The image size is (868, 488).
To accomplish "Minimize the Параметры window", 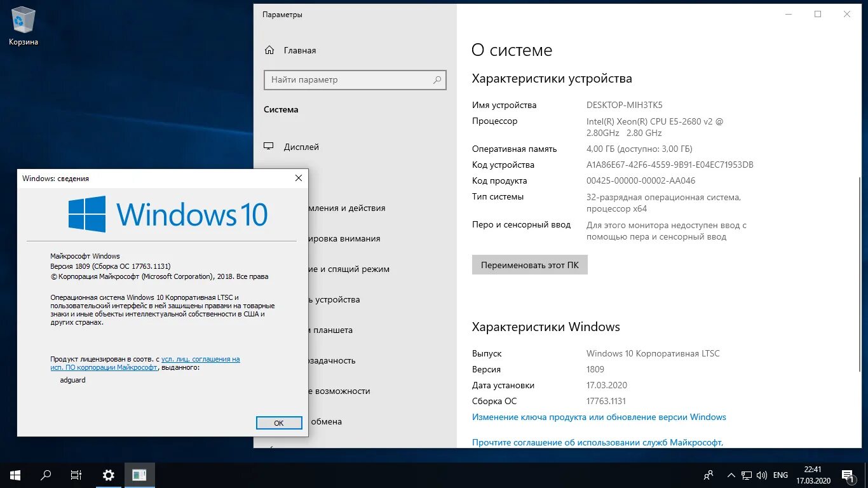I will tap(789, 14).
